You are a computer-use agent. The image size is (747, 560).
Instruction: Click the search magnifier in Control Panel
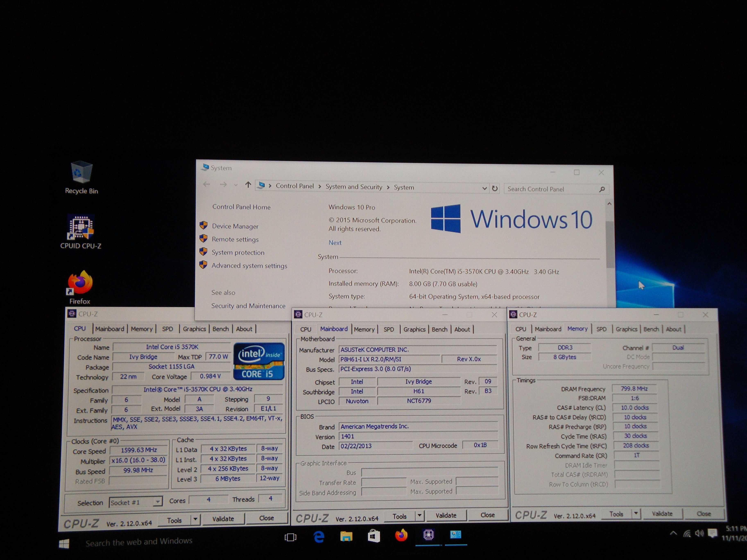coord(602,189)
